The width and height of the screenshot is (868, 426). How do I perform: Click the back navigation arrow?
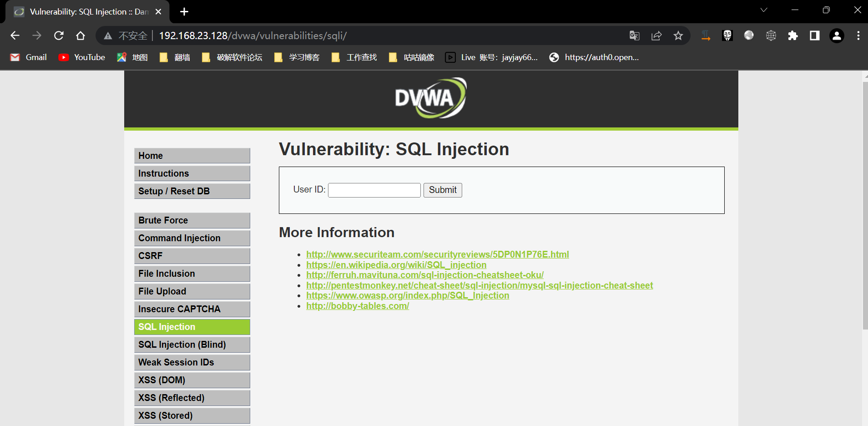click(x=15, y=35)
